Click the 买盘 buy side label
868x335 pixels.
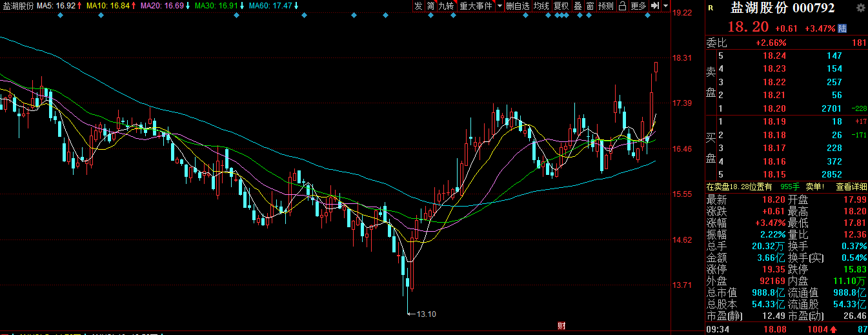click(x=711, y=148)
